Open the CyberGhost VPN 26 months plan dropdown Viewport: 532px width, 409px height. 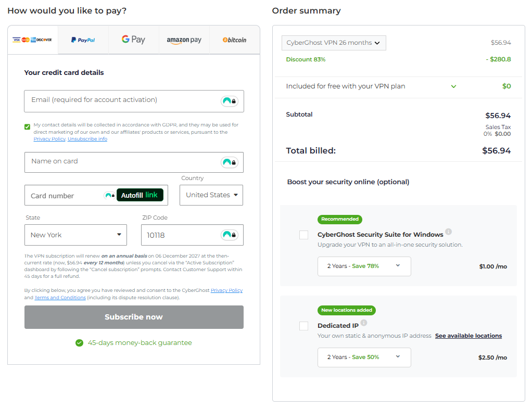[334, 43]
